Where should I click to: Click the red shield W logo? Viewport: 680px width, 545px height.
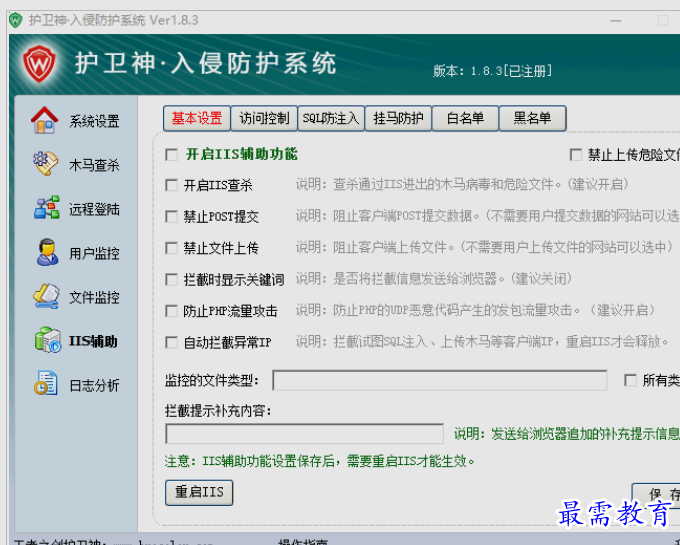click(39, 64)
